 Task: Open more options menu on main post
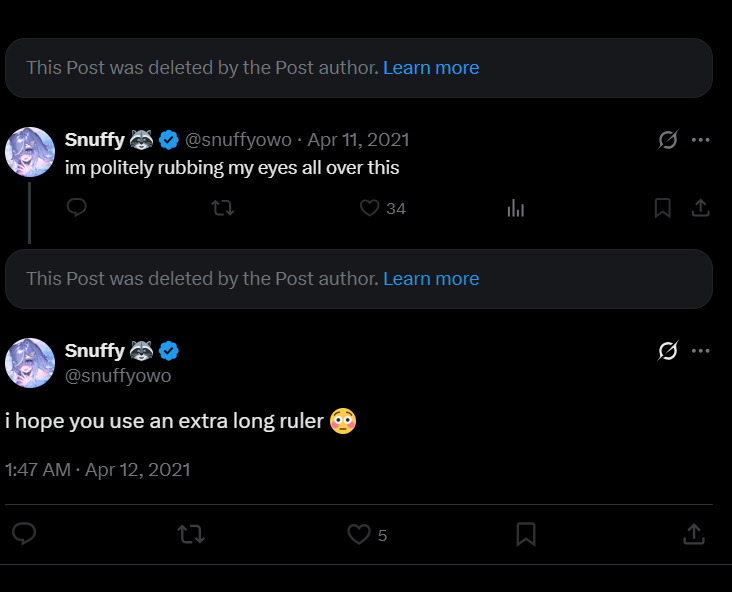[701, 351]
